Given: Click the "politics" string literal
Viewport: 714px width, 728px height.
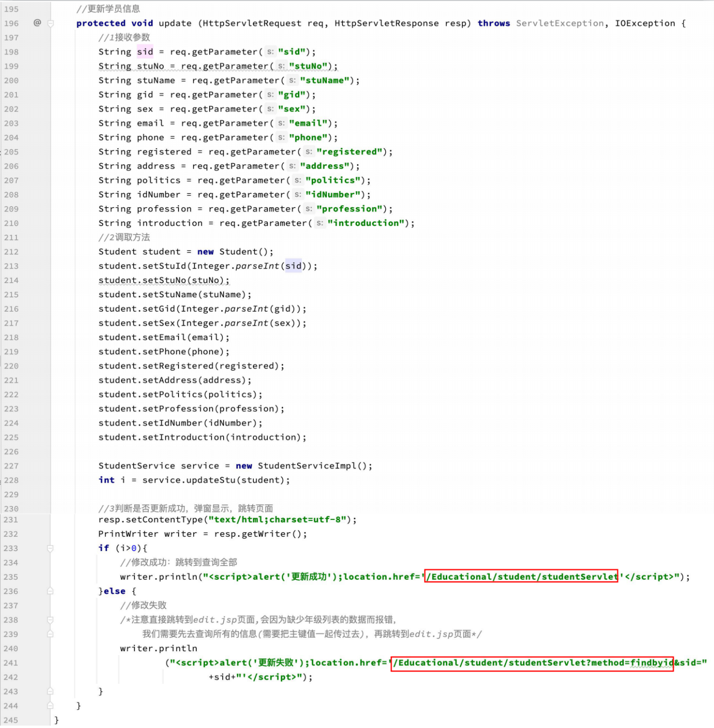Looking at the screenshot, I should pos(333,180).
